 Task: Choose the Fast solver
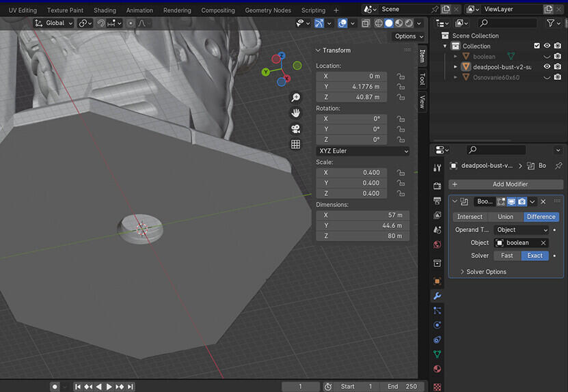click(x=506, y=255)
